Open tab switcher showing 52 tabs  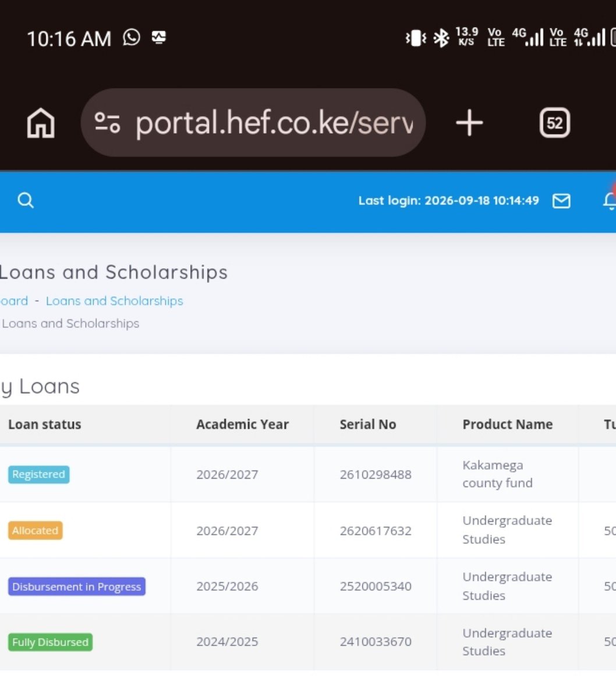(x=554, y=123)
